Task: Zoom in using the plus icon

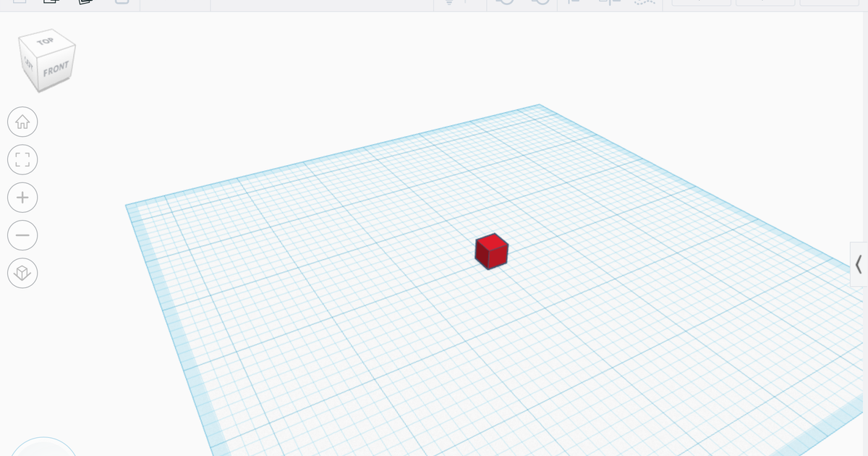Action: point(22,197)
